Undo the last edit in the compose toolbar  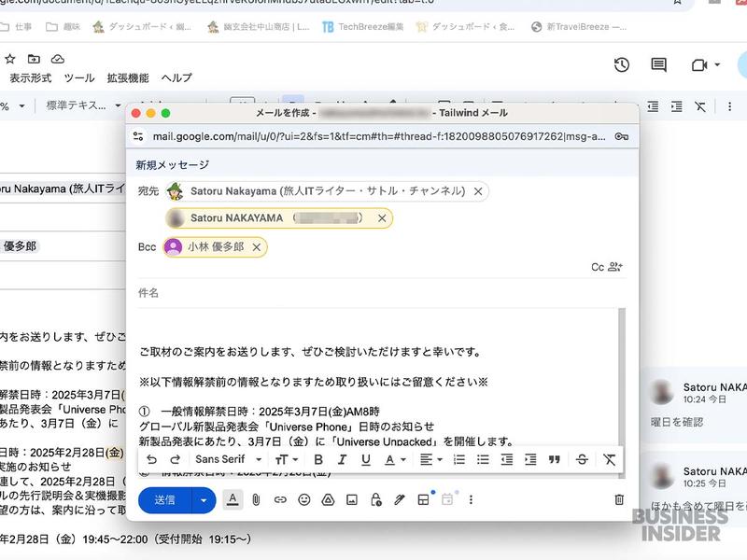point(151,459)
